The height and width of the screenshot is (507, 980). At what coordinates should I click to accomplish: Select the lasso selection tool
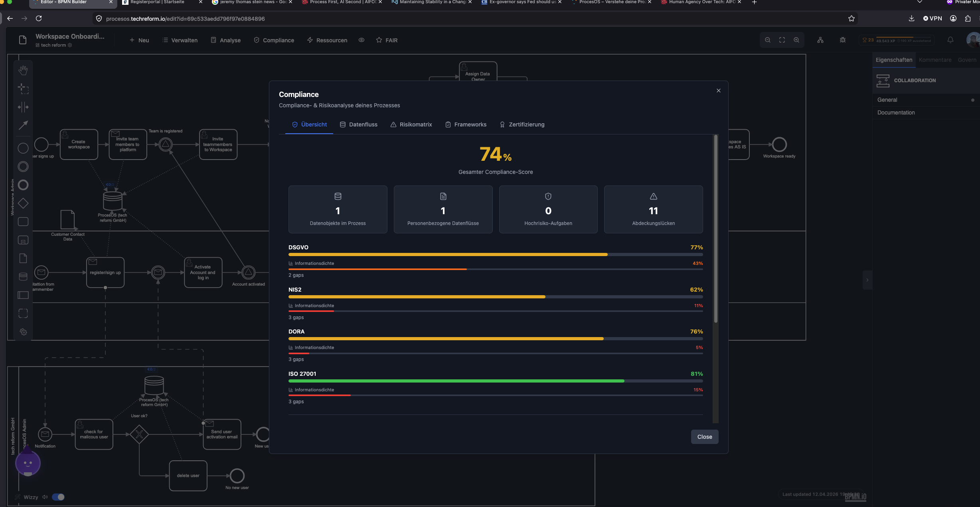pyautogui.click(x=23, y=89)
